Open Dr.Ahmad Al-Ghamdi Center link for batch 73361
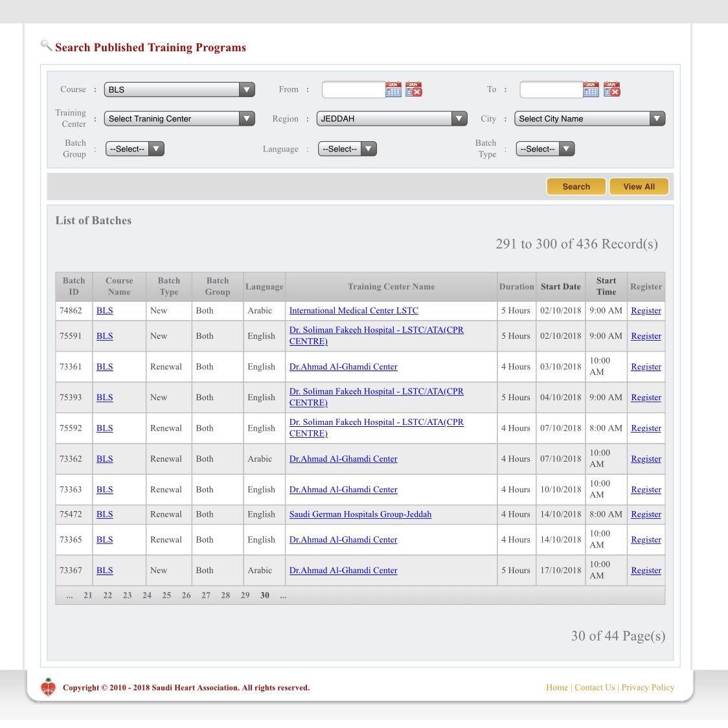This screenshot has width=728, height=728. 343,367
